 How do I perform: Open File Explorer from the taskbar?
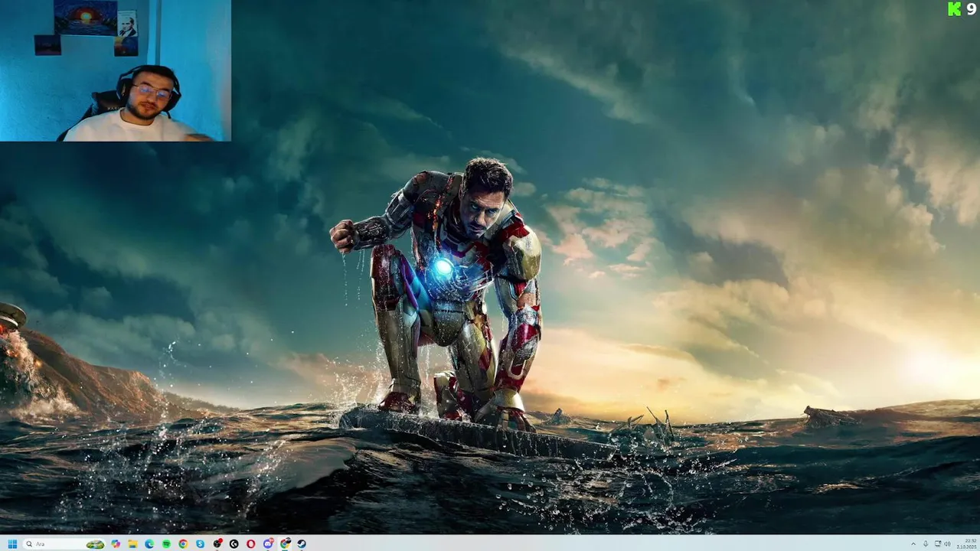[133, 544]
